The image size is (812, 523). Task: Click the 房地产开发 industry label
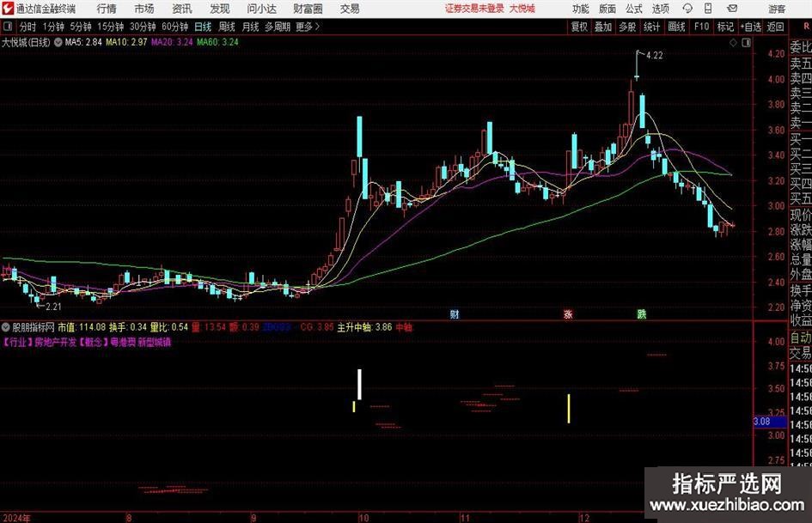coord(55,343)
